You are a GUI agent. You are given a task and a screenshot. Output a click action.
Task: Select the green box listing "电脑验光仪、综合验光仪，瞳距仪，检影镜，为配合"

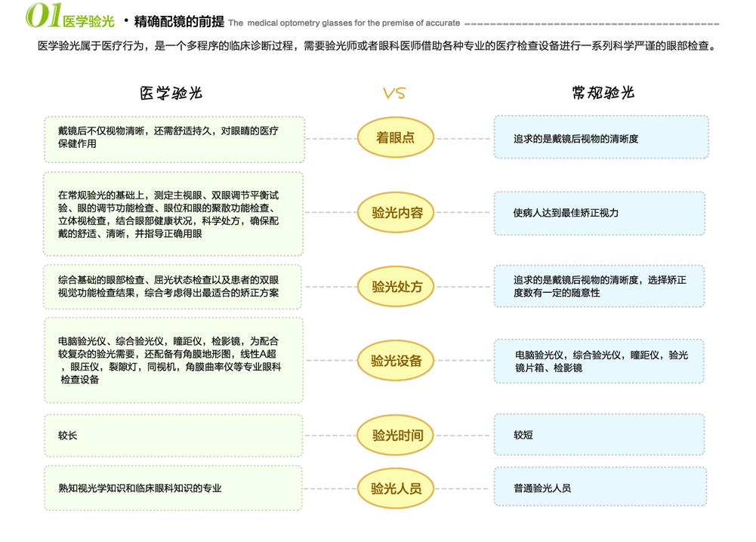click(174, 360)
